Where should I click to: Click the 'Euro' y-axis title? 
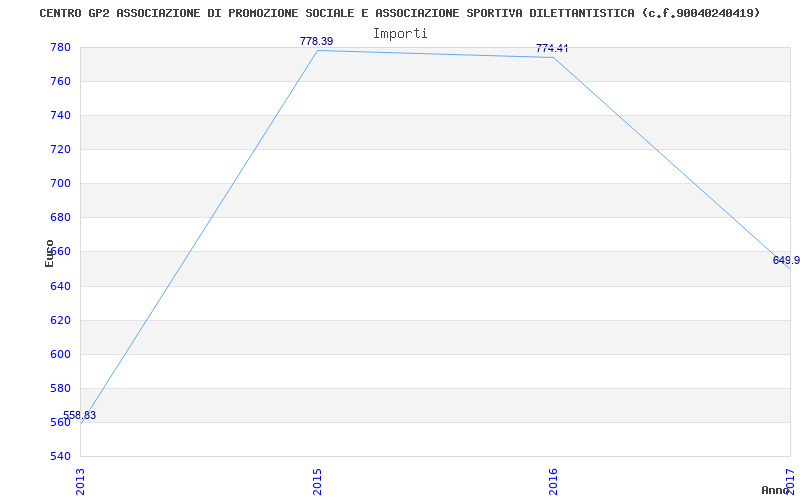click(x=49, y=253)
